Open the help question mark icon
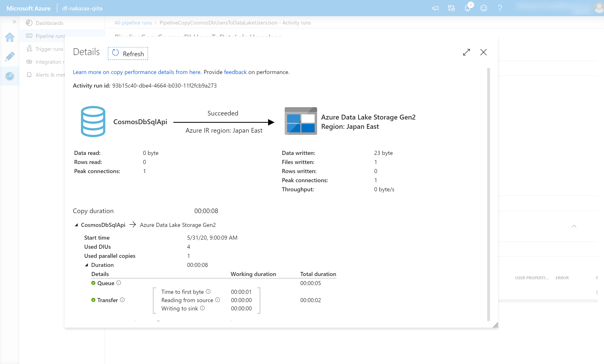Image resolution: width=604 pixels, height=364 pixels. pyautogui.click(x=500, y=8)
